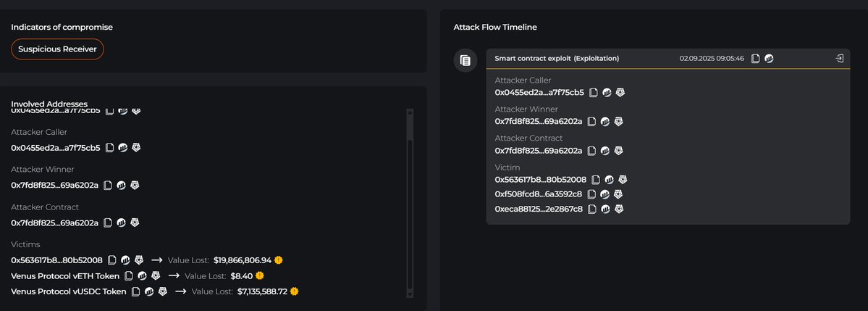
Task: Click the gold coin icon beside $19,866,806.94
Action: [x=279, y=260]
